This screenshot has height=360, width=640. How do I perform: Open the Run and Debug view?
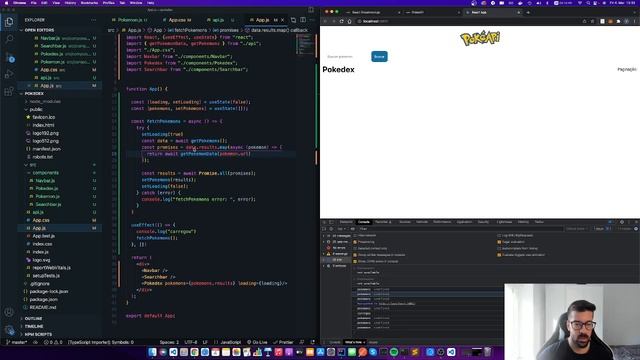pyautogui.click(x=9, y=74)
